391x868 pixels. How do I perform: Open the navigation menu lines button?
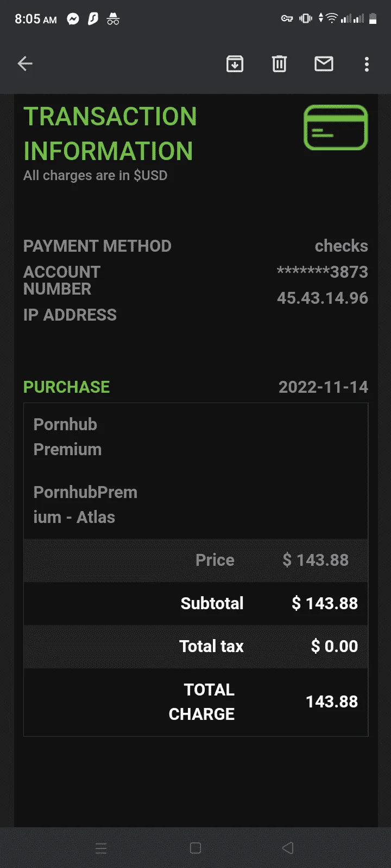point(102,848)
